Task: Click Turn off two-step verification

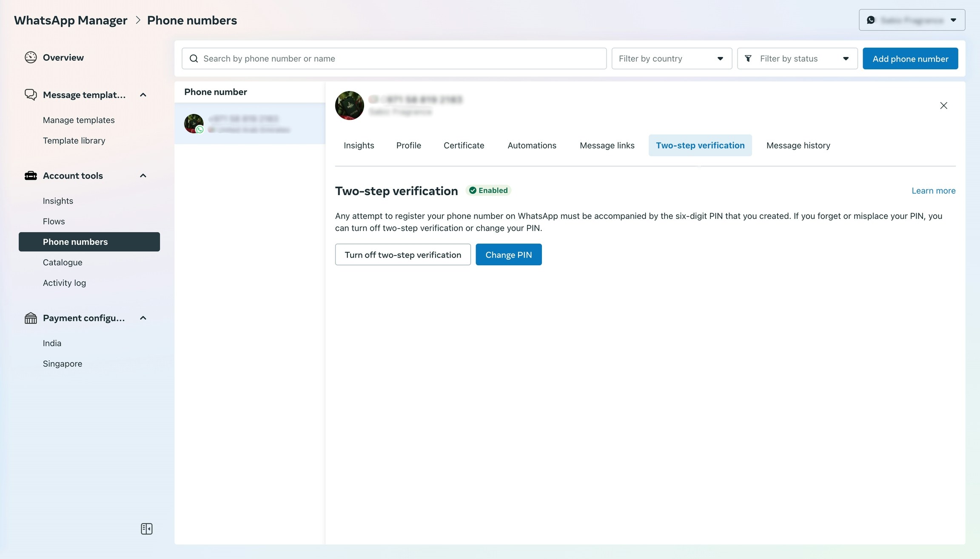Action: pyautogui.click(x=402, y=255)
